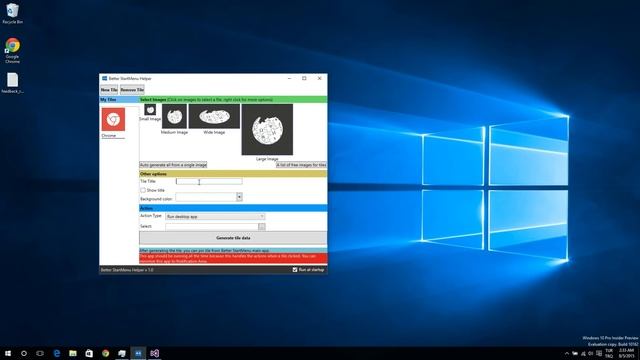This screenshot has height=360, width=640.
Task: Open the feedback text file on the desktop
Action: (12, 83)
